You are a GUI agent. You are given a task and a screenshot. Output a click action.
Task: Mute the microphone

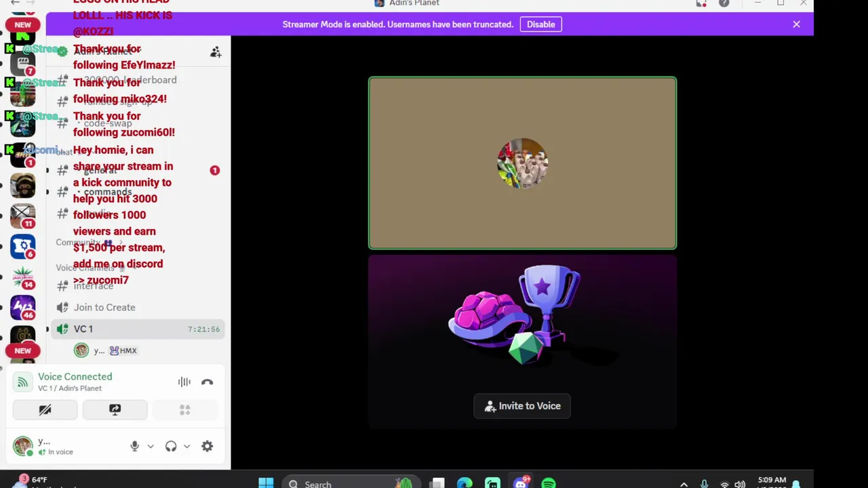134,446
